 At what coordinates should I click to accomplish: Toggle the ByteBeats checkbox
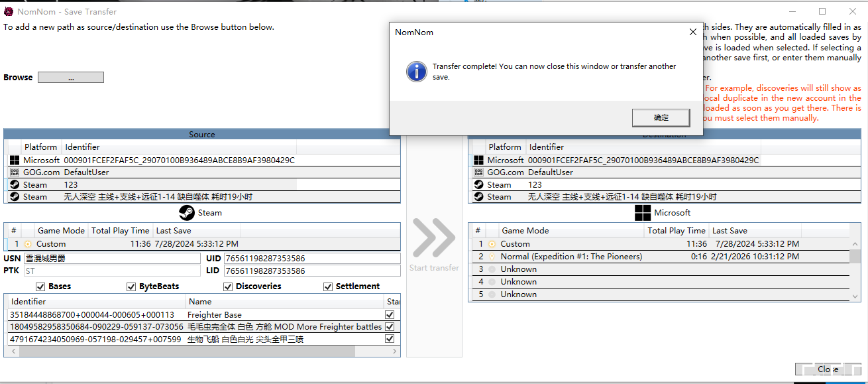pos(131,287)
